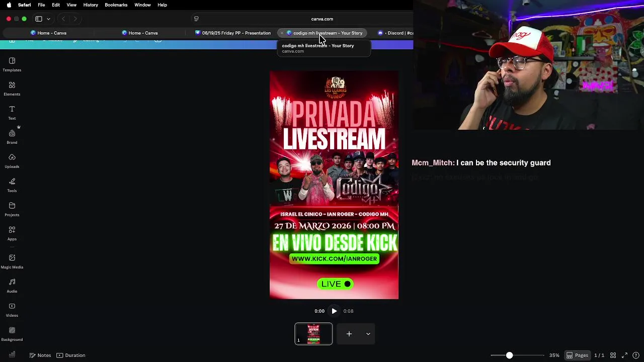Select the performer names line on poster
Viewport: 644px width, 362px height.
pos(334,214)
